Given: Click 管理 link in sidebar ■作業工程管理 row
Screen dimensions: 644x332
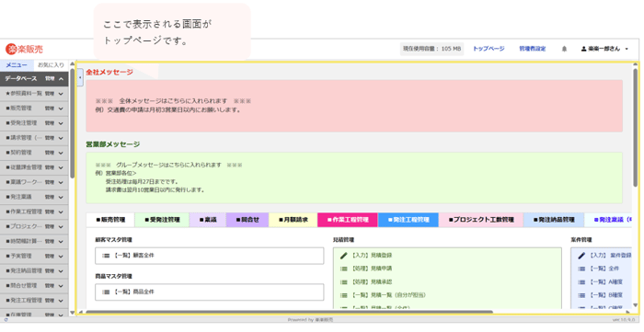Looking at the screenshot, I should pos(50,212).
